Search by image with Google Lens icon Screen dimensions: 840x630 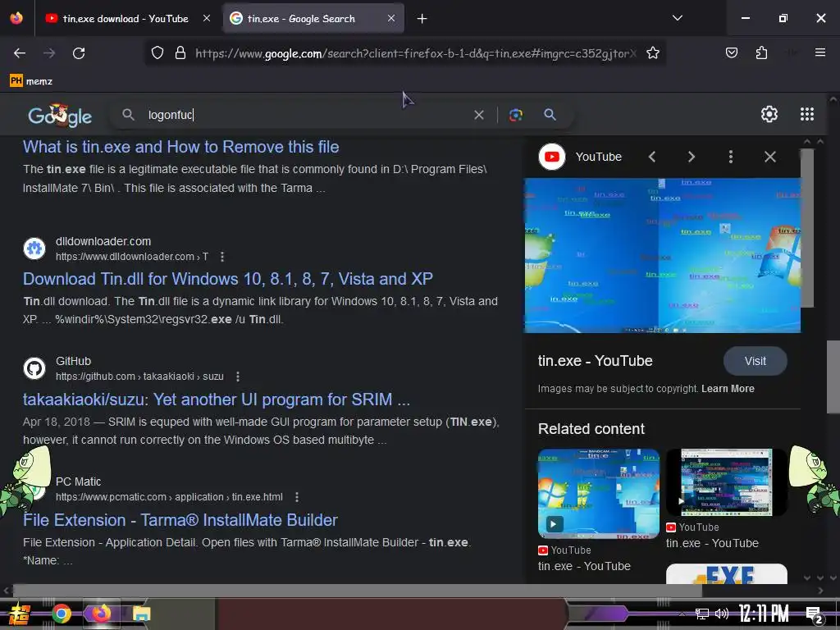coord(516,115)
